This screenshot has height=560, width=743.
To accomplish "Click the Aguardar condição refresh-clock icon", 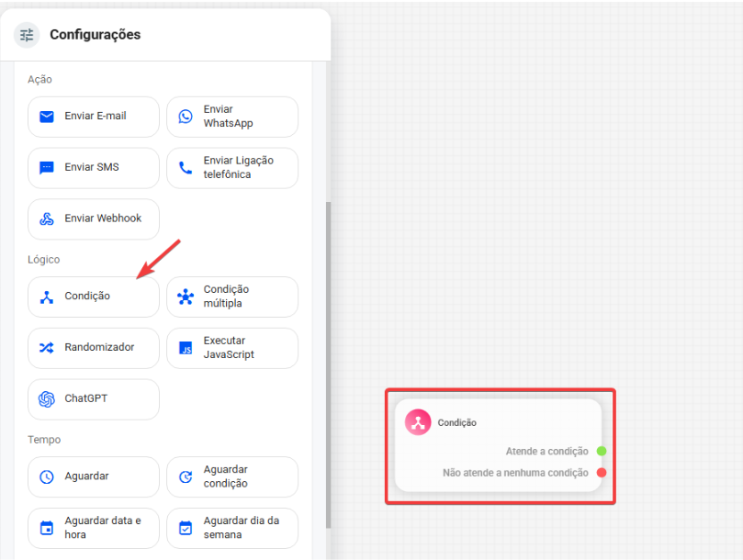I will [186, 476].
